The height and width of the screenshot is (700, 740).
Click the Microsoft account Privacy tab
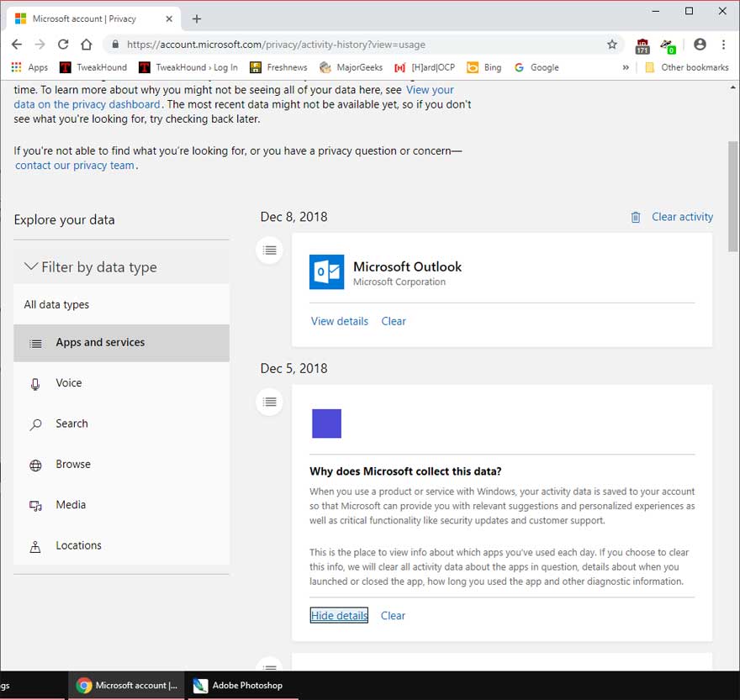tap(93, 18)
